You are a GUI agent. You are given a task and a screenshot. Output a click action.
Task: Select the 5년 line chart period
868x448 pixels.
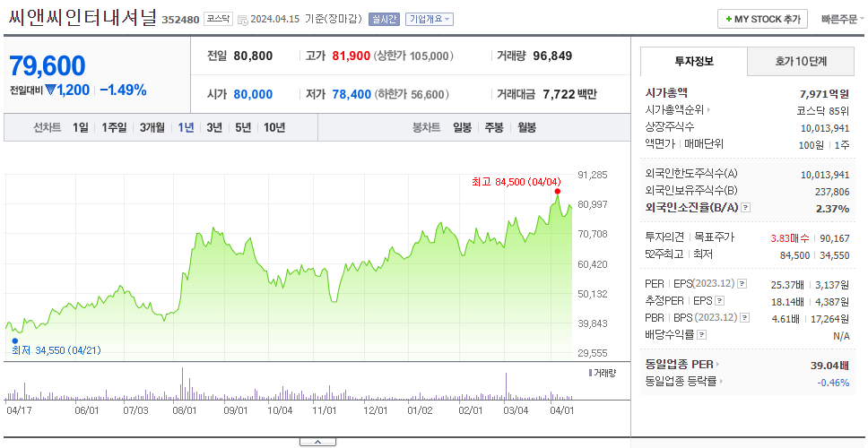point(243,128)
